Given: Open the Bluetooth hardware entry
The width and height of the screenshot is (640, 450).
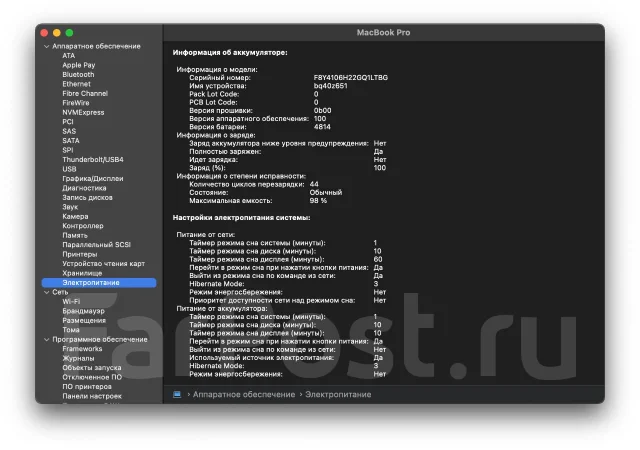Looking at the screenshot, I should point(78,74).
